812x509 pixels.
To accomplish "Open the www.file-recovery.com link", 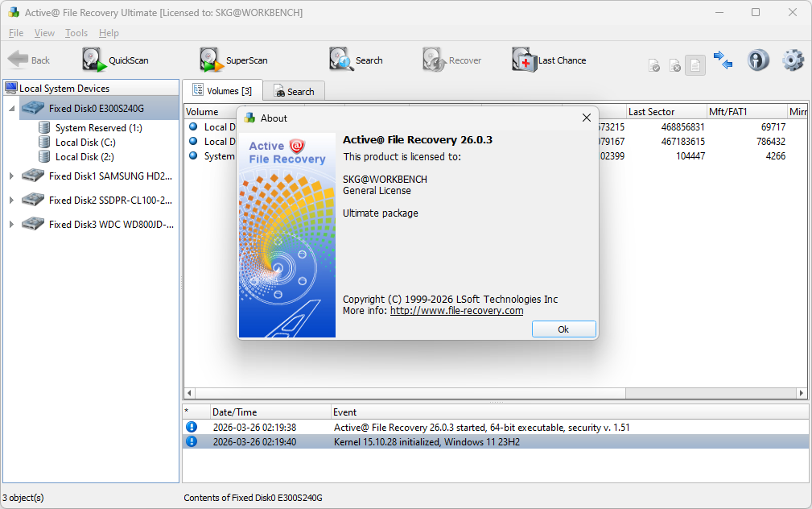I will coord(456,311).
